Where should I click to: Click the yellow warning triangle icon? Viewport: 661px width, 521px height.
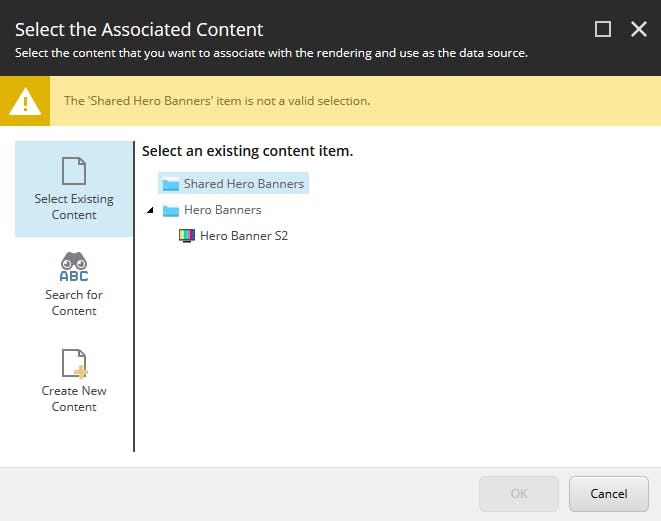coord(25,102)
